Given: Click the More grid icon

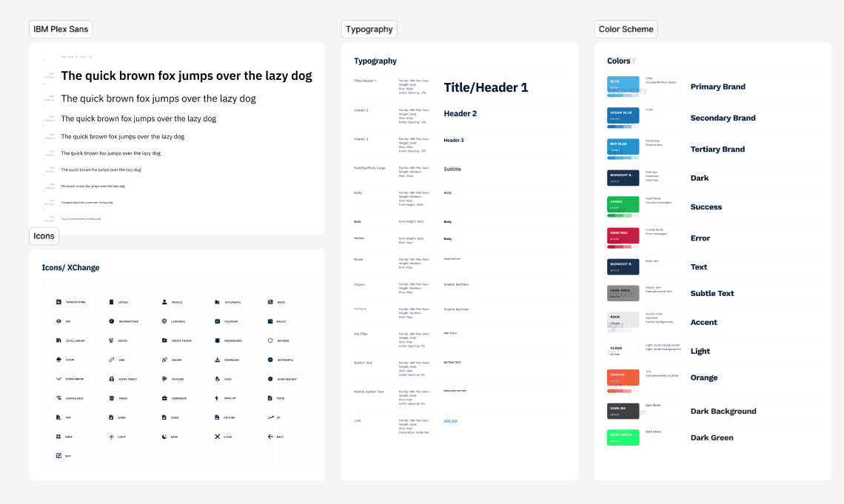Looking at the screenshot, I should click(58, 437).
